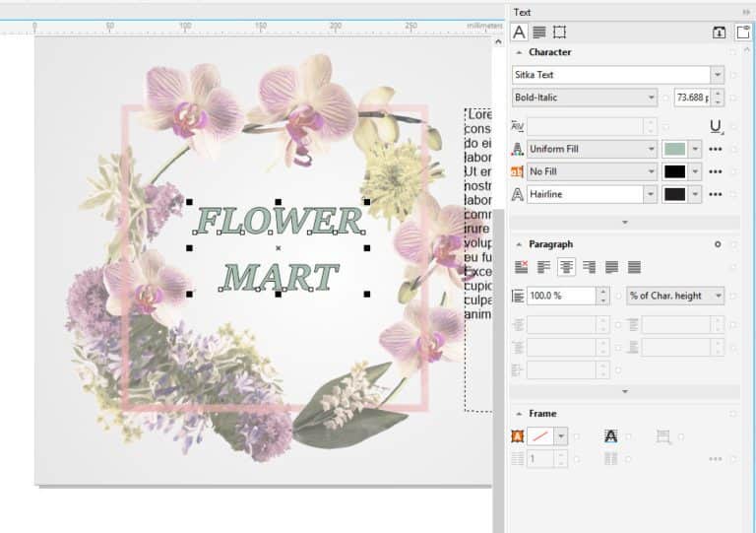Viewport: 756px width, 533px height.
Task: Open the Frame tab icon in Text docker
Action: (559, 32)
